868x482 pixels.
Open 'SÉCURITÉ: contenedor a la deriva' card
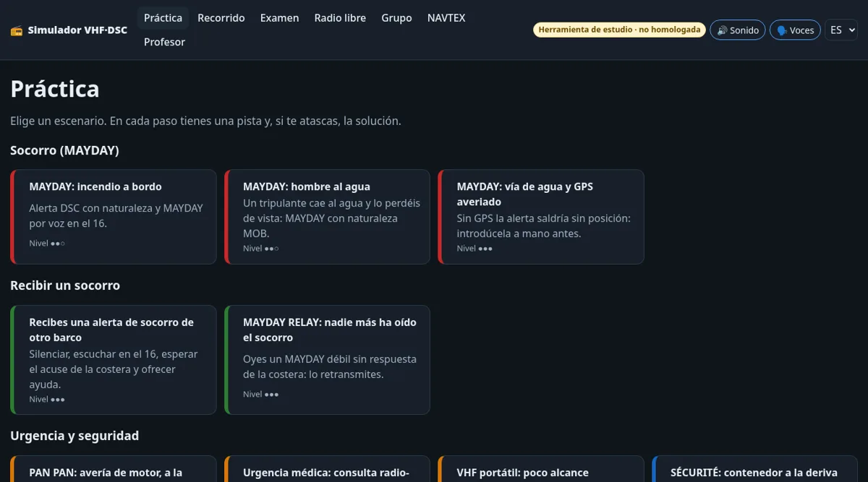pos(754,469)
